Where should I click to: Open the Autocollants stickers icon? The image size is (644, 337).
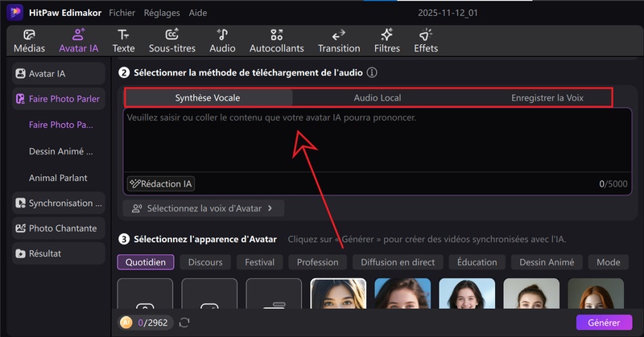(276, 35)
